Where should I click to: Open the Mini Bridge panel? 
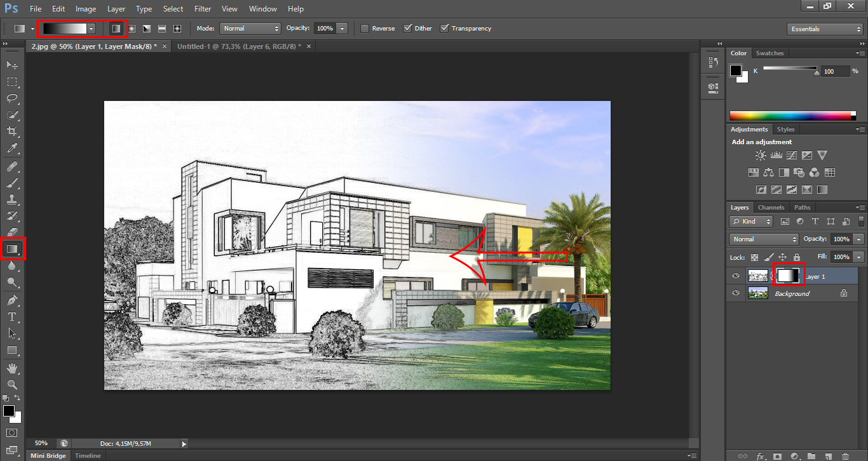pos(48,456)
